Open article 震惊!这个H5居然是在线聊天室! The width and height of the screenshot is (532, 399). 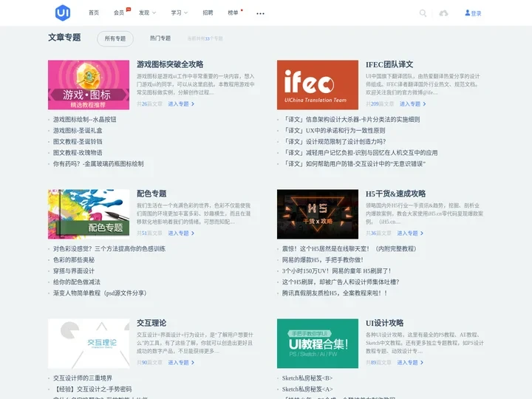click(x=349, y=249)
